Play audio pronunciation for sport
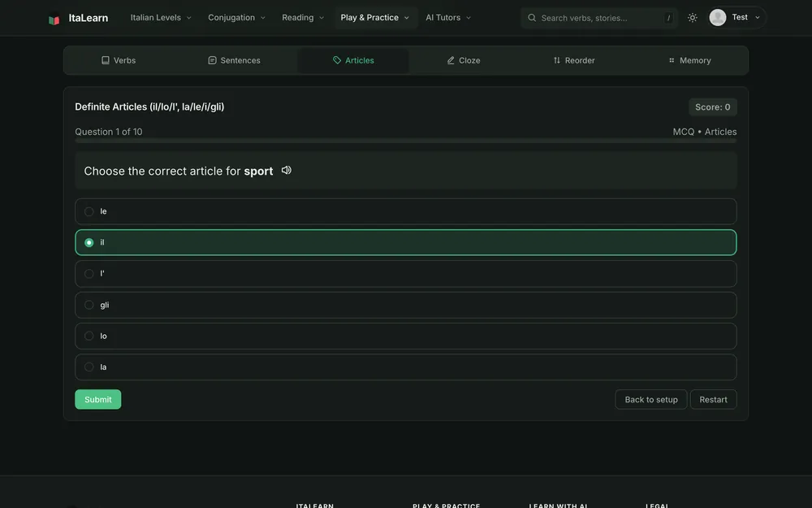812x508 pixels. (287, 171)
